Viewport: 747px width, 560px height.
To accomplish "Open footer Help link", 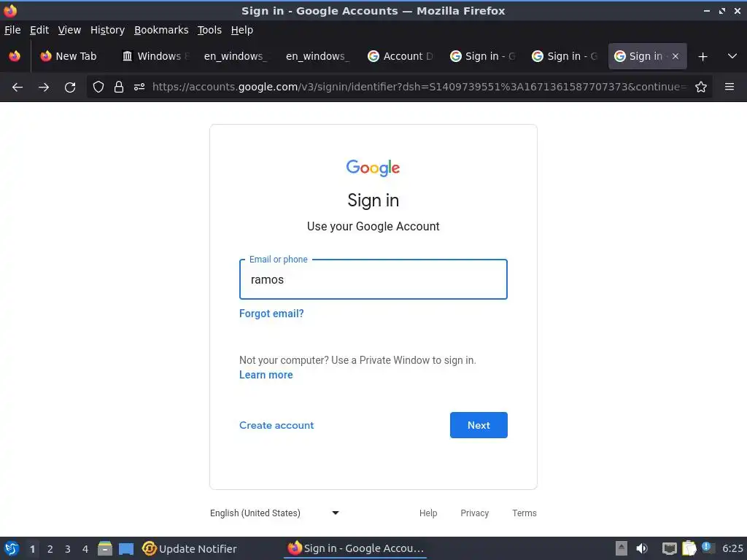I will click(427, 513).
